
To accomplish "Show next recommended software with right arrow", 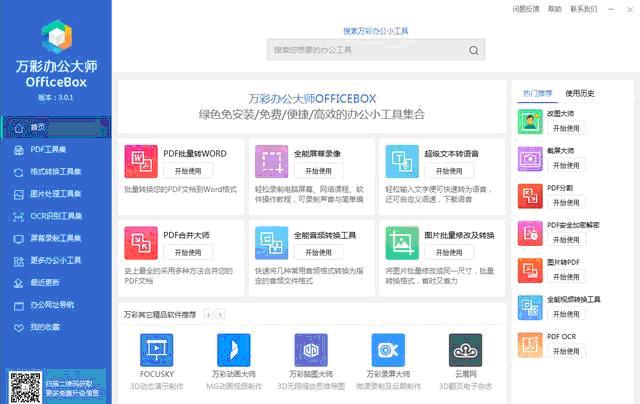I will click(x=220, y=315).
